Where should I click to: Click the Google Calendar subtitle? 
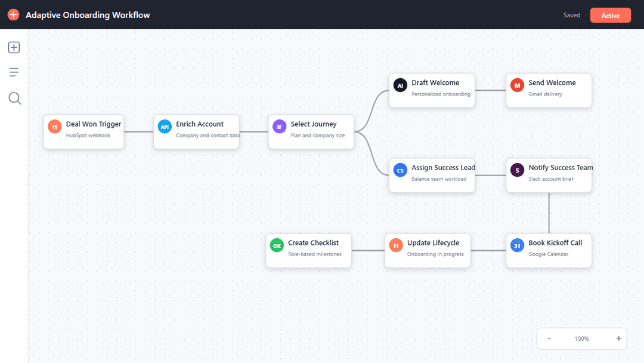pyautogui.click(x=549, y=254)
